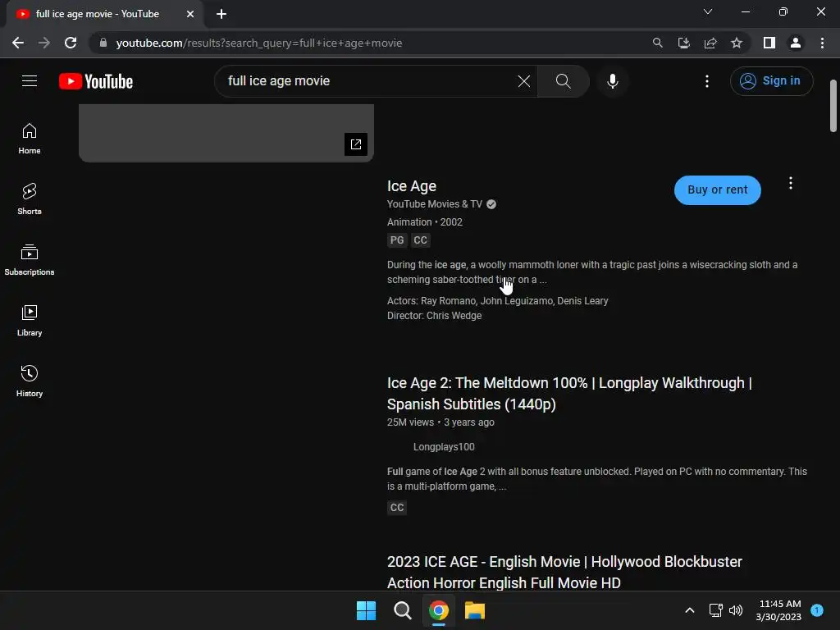Open Windows taskbar search

coord(402,610)
